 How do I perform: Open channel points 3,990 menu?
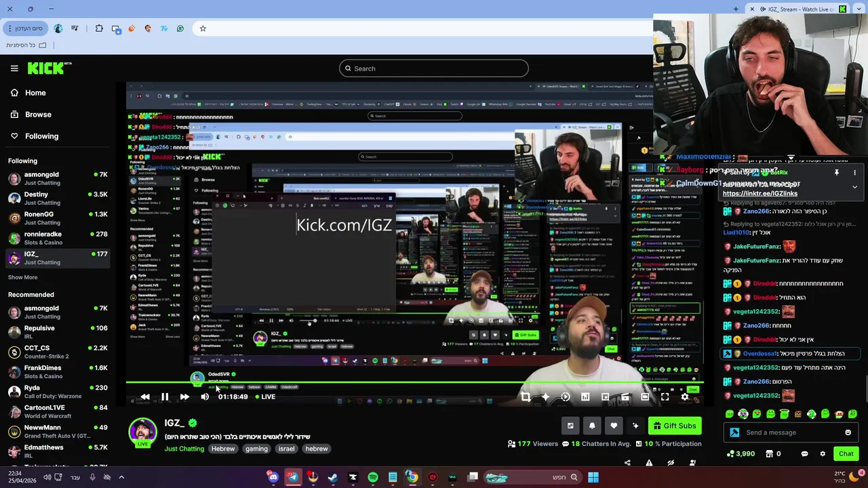[741, 454]
